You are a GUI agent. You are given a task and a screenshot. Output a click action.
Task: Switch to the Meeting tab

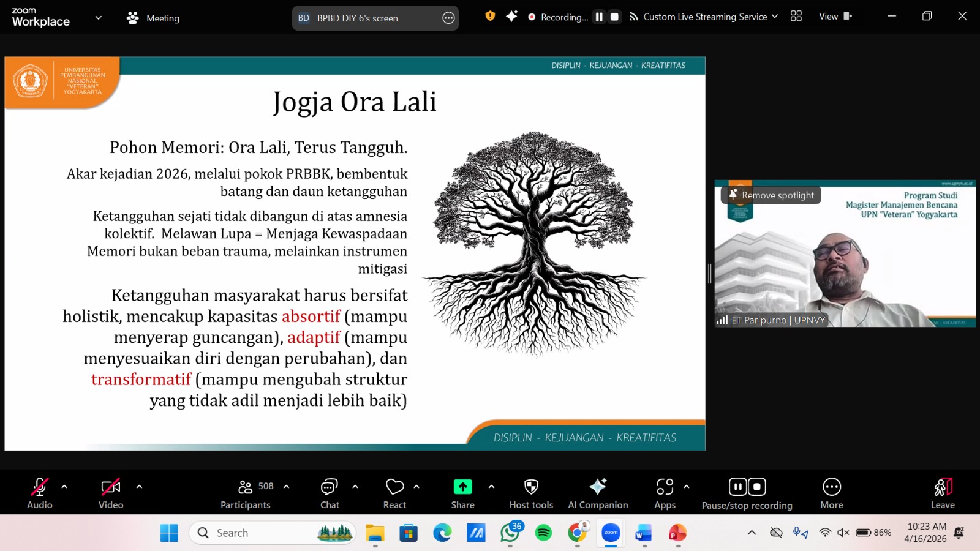pos(153,18)
